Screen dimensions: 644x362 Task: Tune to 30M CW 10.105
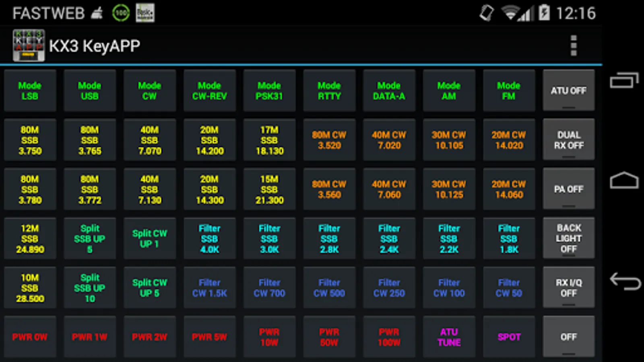[449, 140]
